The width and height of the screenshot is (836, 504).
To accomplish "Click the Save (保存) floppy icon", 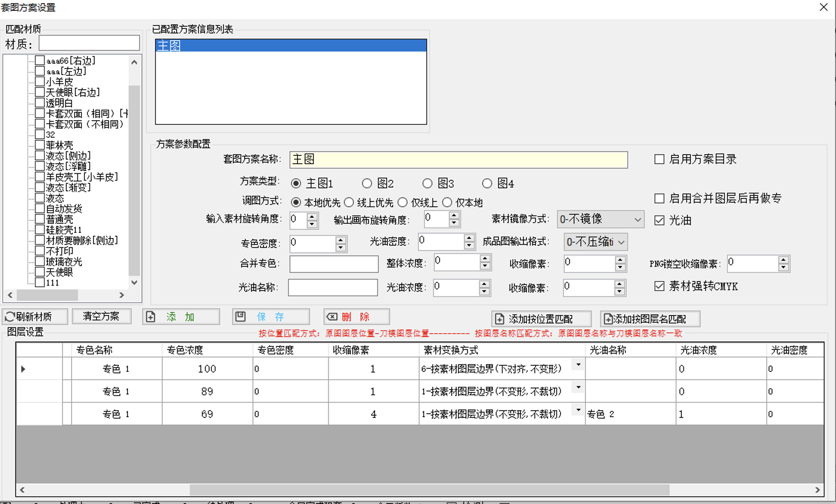I will click(x=240, y=317).
